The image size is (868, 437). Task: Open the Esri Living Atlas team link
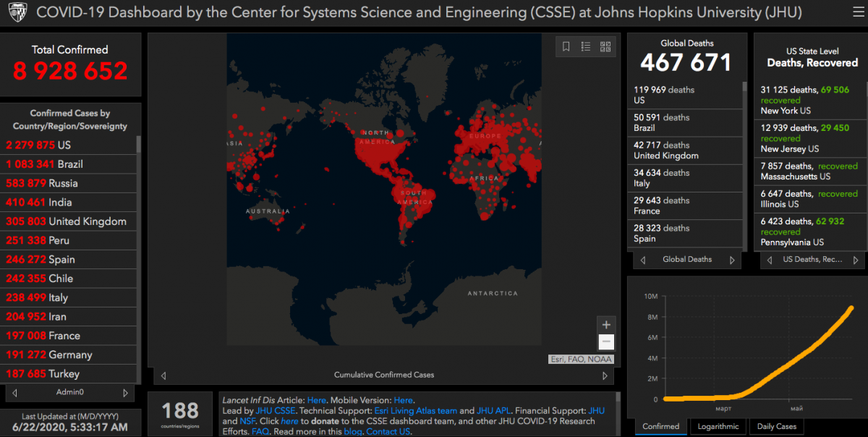click(416, 410)
